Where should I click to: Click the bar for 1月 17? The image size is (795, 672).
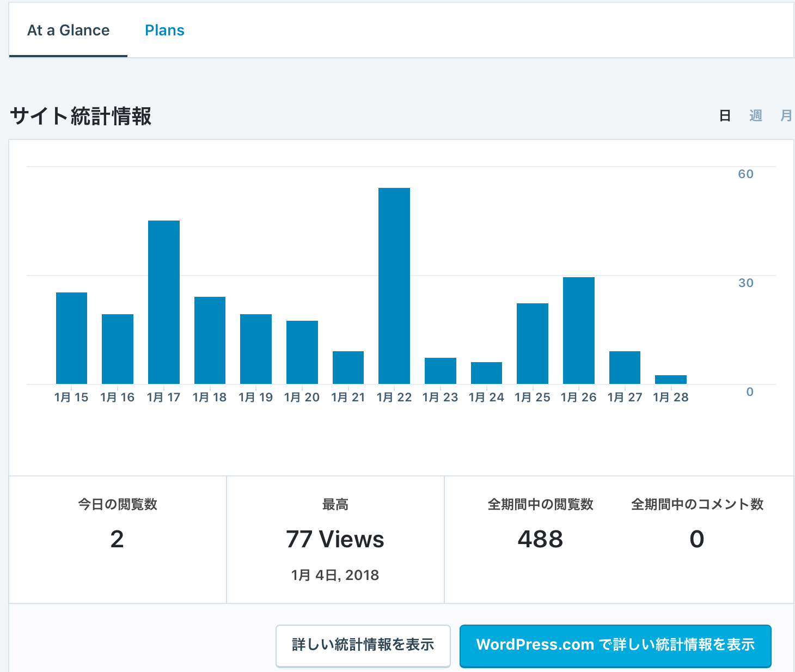click(164, 302)
